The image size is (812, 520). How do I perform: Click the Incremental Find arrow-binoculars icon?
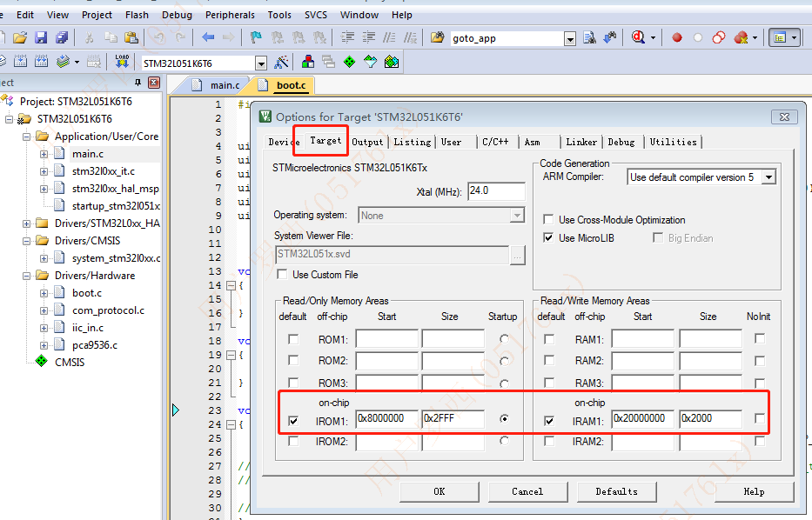tap(611, 37)
